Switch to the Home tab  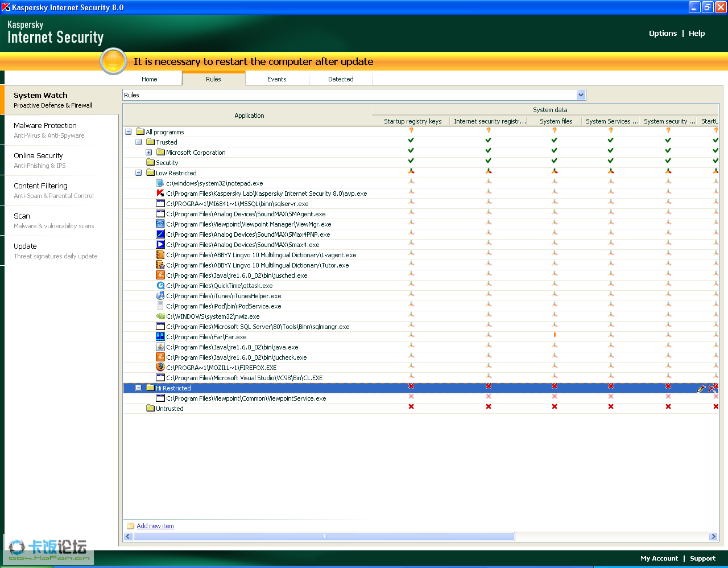click(x=150, y=79)
